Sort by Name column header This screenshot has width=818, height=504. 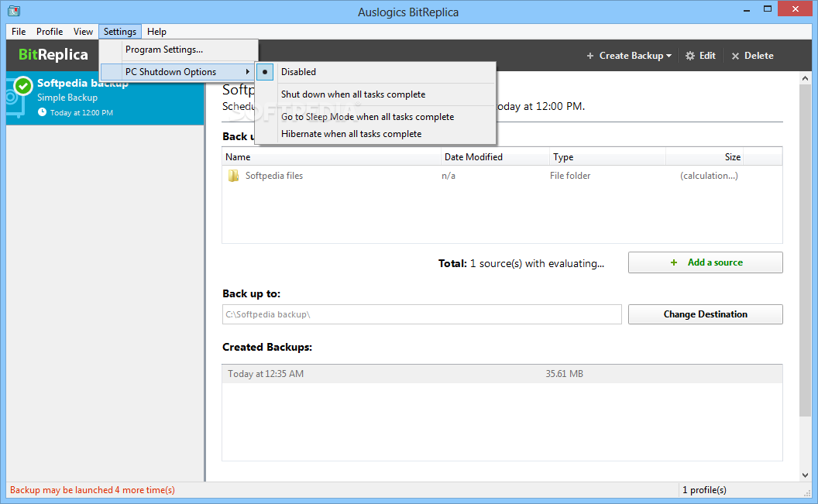[332, 157]
